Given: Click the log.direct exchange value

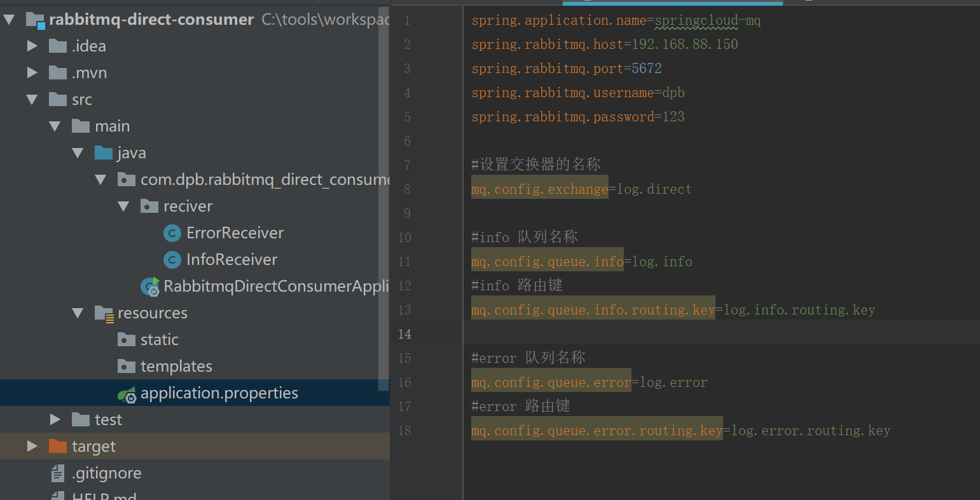Looking at the screenshot, I should (x=654, y=189).
